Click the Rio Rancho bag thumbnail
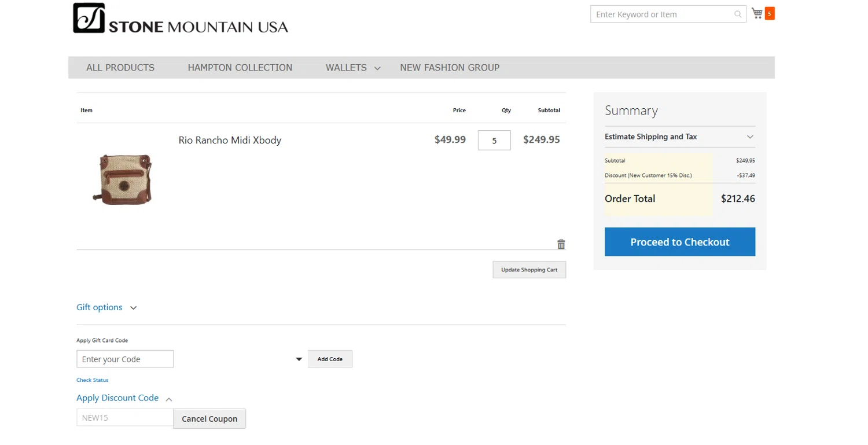 (123, 178)
